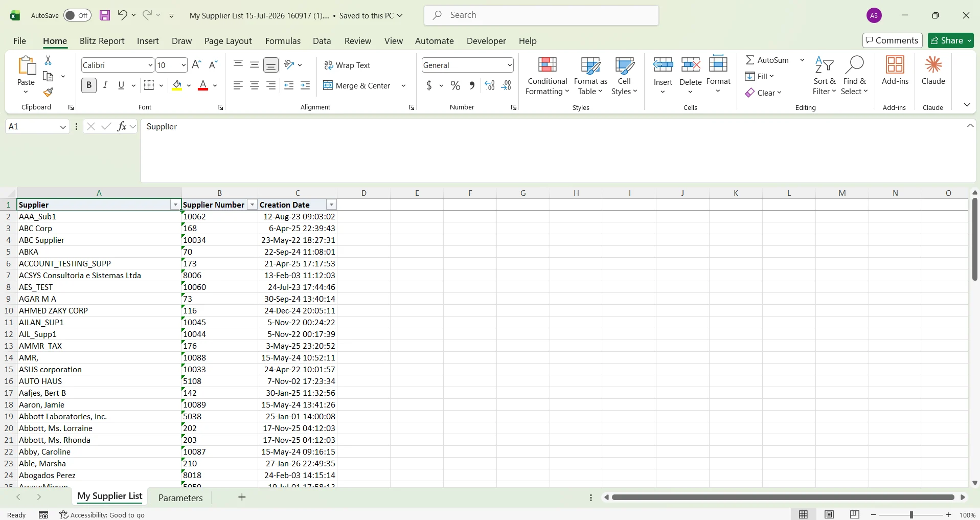This screenshot has height=520, width=980.
Task: Toggle Bottom Align for the cell
Action: click(271, 64)
